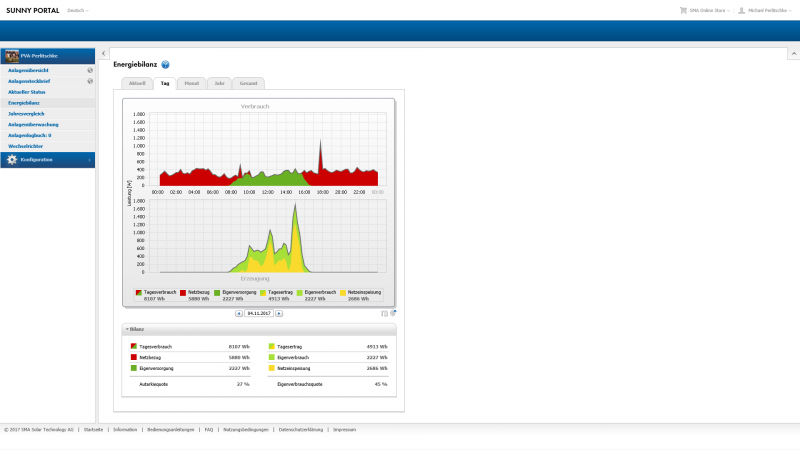This screenshot has height=450, width=800.
Task: Click the Autarkiequote 27 % value
Action: (243, 384)
